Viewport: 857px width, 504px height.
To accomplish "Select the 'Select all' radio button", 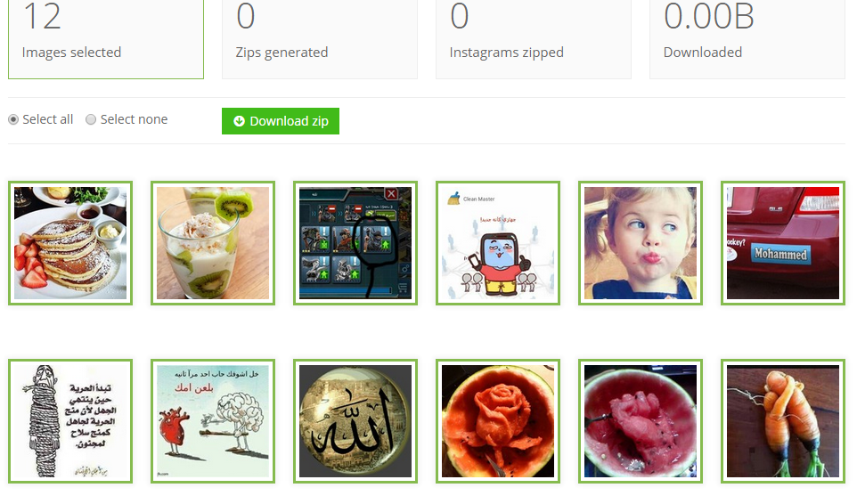I will (x=13, y=119).
